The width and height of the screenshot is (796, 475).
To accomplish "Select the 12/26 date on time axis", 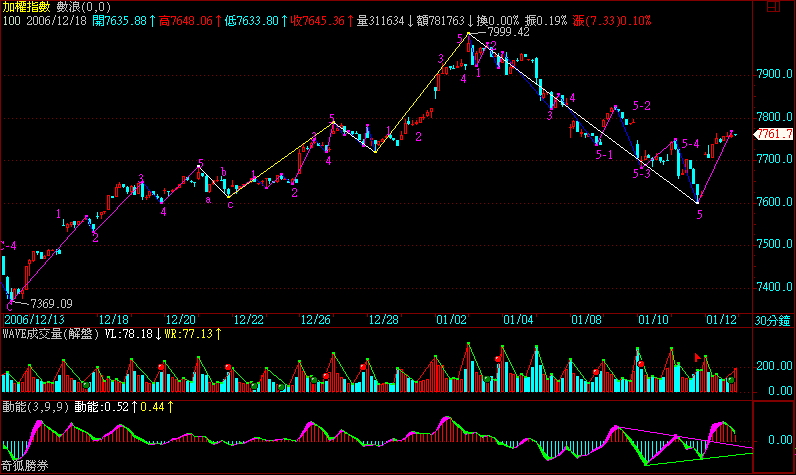I will [316, 320].
